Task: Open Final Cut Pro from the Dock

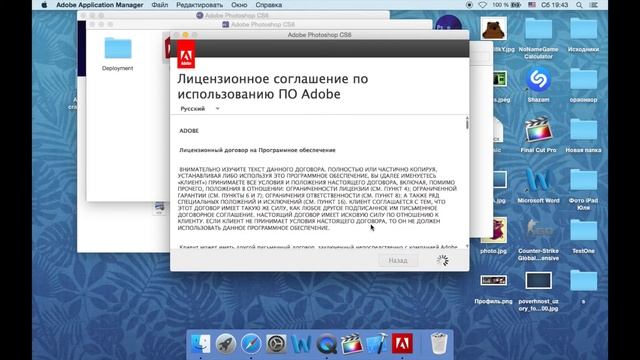Action: (x=351, y=344)
